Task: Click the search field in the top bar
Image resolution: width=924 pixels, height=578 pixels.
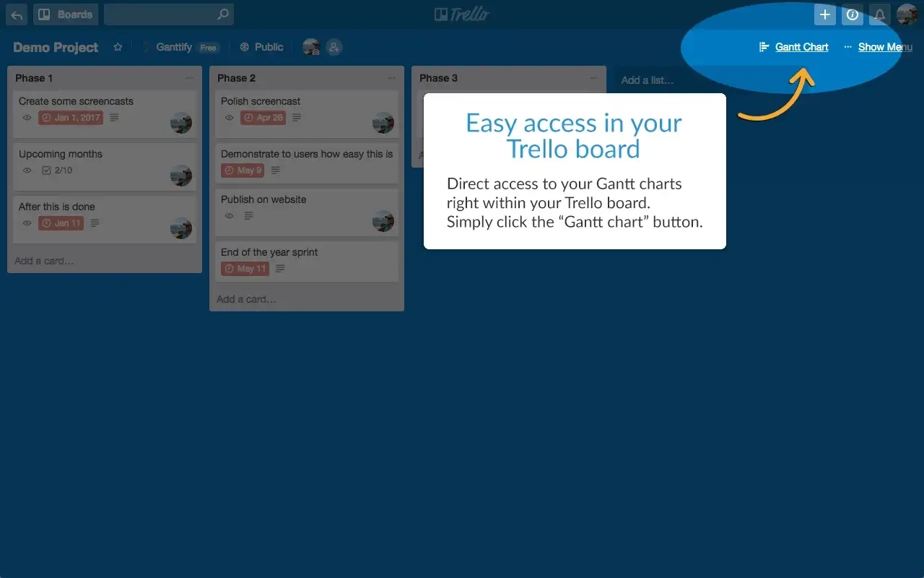Action: click(x=168, y=14)
